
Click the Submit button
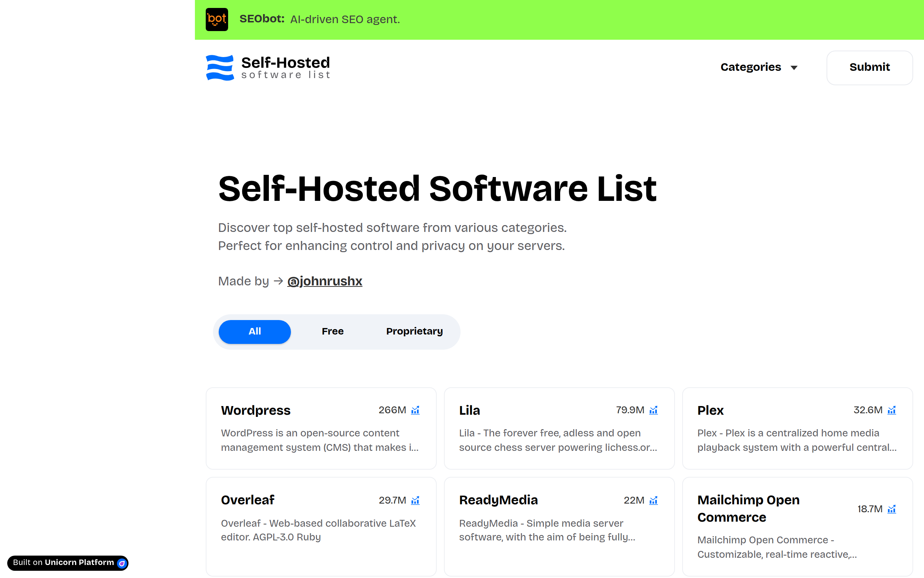pyautogui.click(x=869, y=68)
